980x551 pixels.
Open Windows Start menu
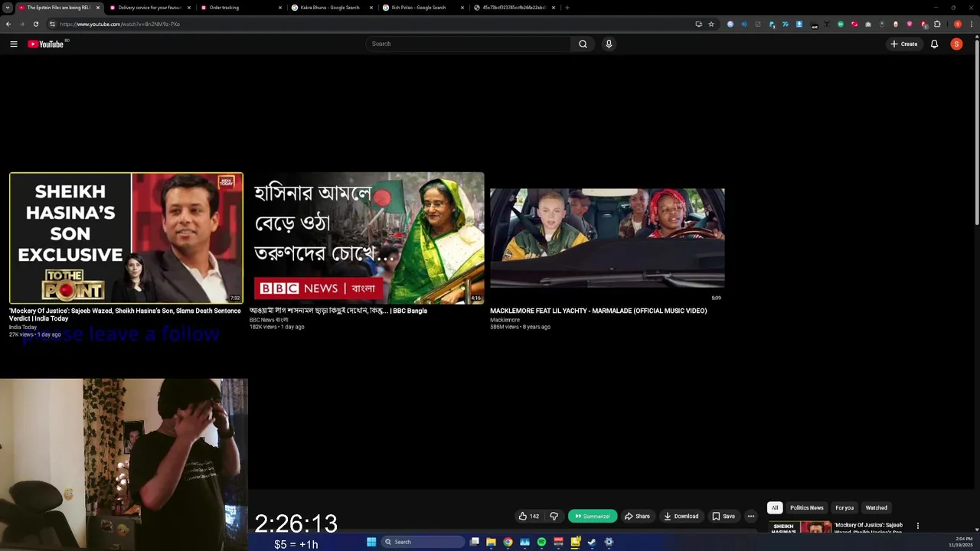371,542
